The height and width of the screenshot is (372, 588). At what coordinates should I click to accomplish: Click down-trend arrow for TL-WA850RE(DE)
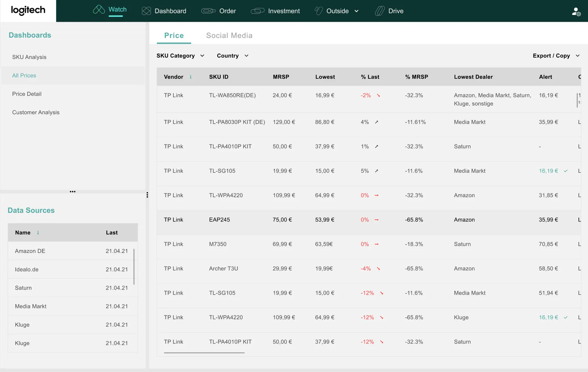coord(378,95)
